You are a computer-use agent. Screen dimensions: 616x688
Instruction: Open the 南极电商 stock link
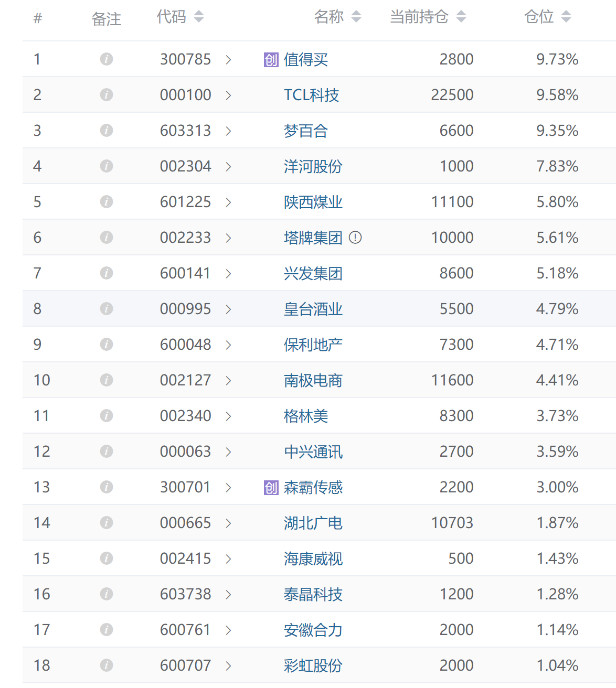point(313,381)
